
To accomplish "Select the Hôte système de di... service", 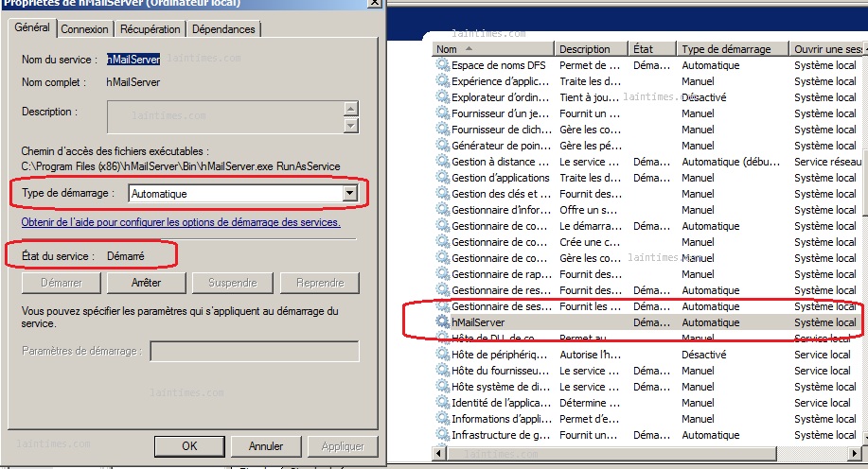I will [x=648, y=387].
